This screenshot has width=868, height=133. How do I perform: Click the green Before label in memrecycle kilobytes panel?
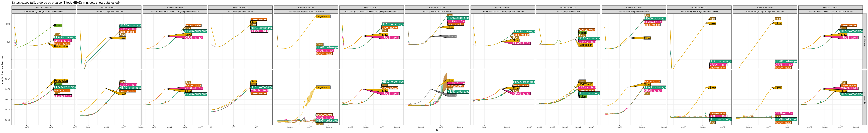(x=58, y=26)
